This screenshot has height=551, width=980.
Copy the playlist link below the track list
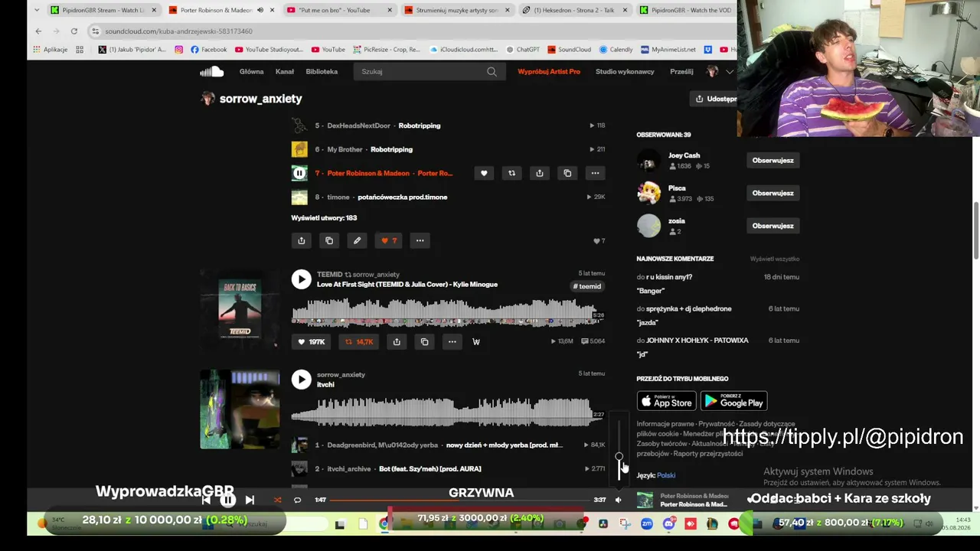pos(329,240)
